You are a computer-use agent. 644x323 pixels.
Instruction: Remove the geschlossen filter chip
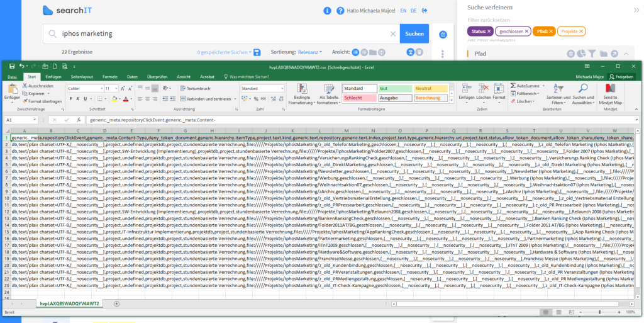click(526, 31)
